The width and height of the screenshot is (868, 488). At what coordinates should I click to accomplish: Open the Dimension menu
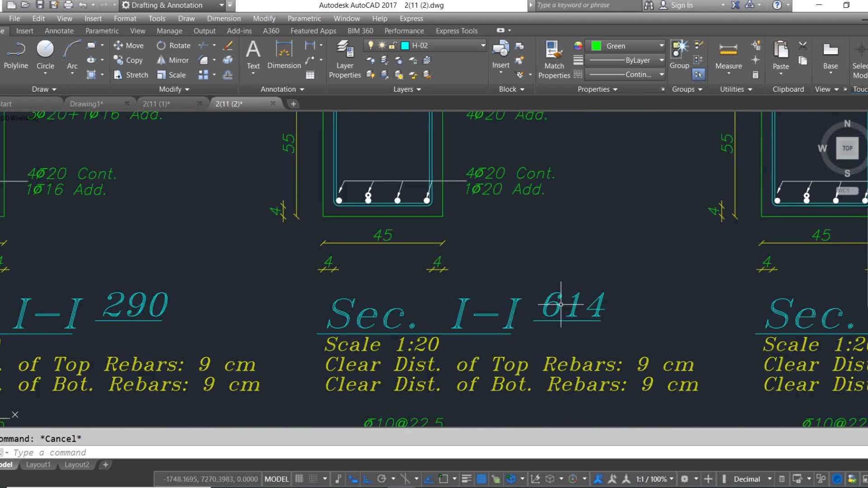[224, 19]
